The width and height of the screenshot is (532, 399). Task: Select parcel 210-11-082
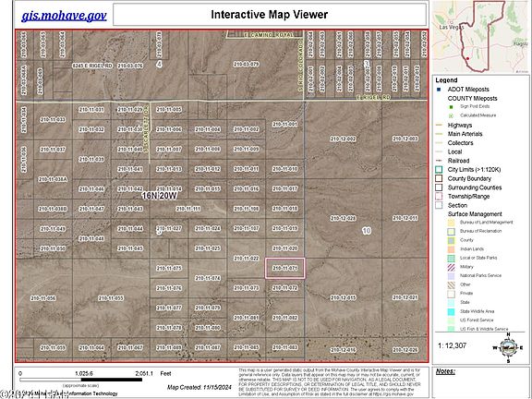[x=285, y=318]
